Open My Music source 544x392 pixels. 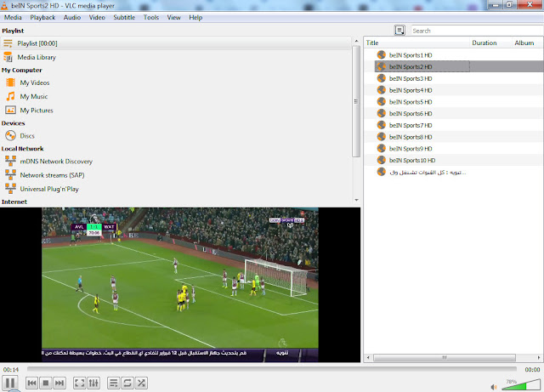pos(34,97)
